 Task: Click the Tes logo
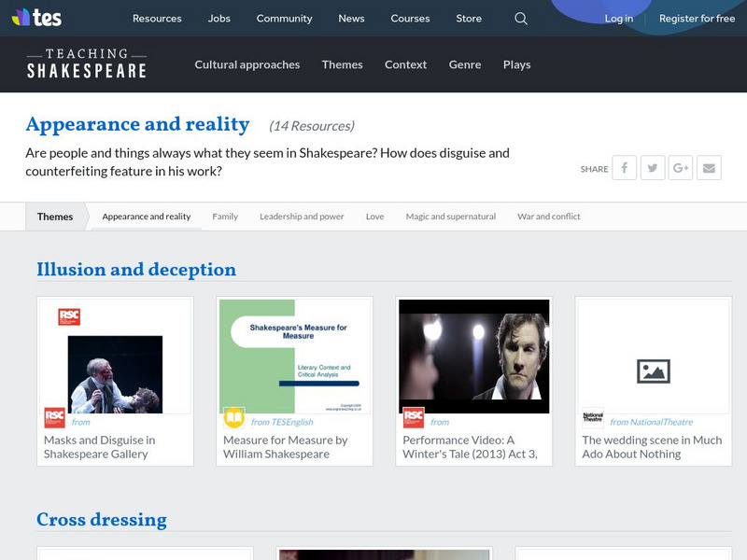(36, 18)
